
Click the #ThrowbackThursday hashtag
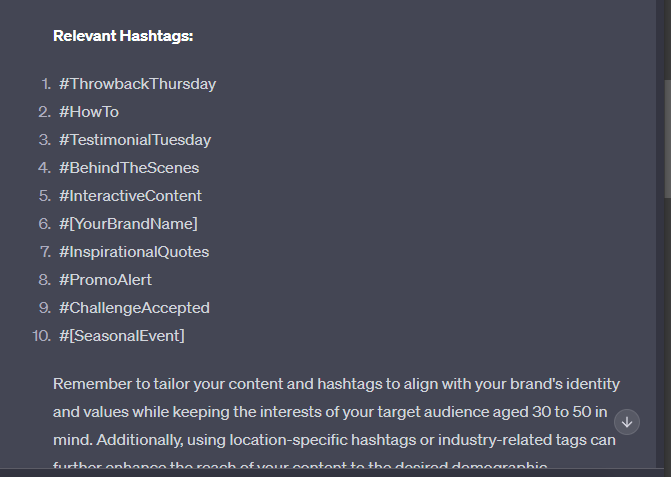[x=137, y=84]
